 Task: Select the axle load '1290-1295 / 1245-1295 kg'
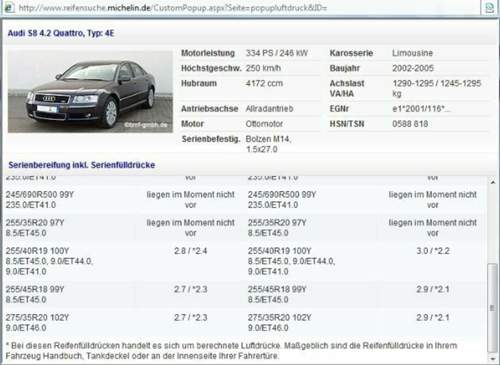(x=437, y=88)
